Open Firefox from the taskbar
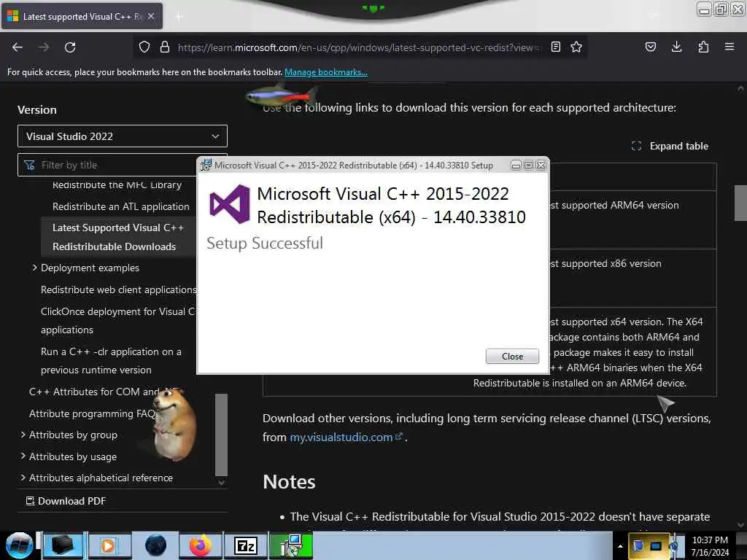 click(x=201, y=545)
